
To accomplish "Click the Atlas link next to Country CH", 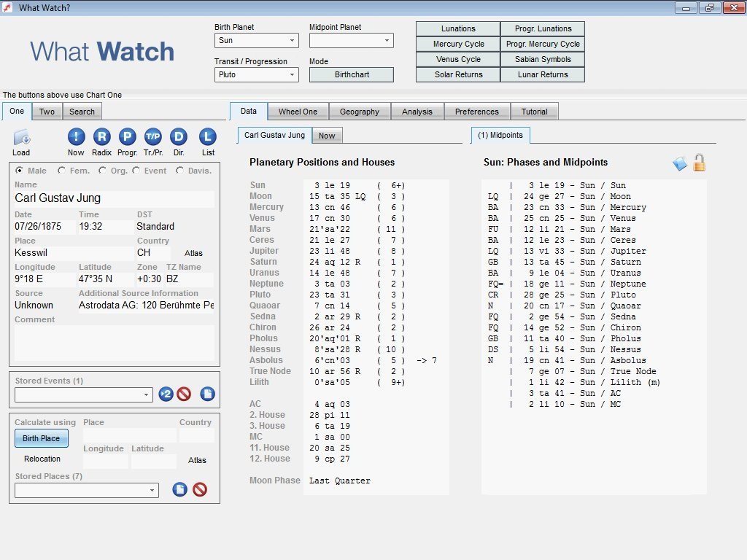I will 193,253.
